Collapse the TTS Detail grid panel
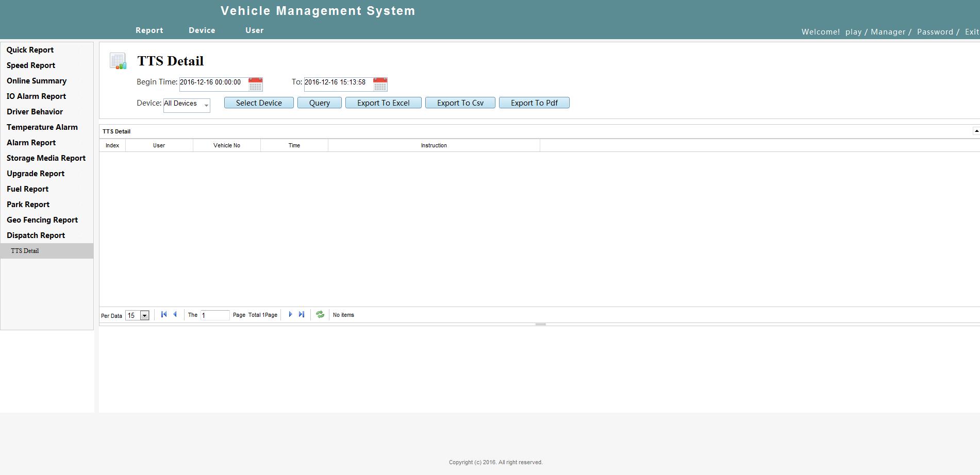Viewport: 980px width, 475px height. 976,131
